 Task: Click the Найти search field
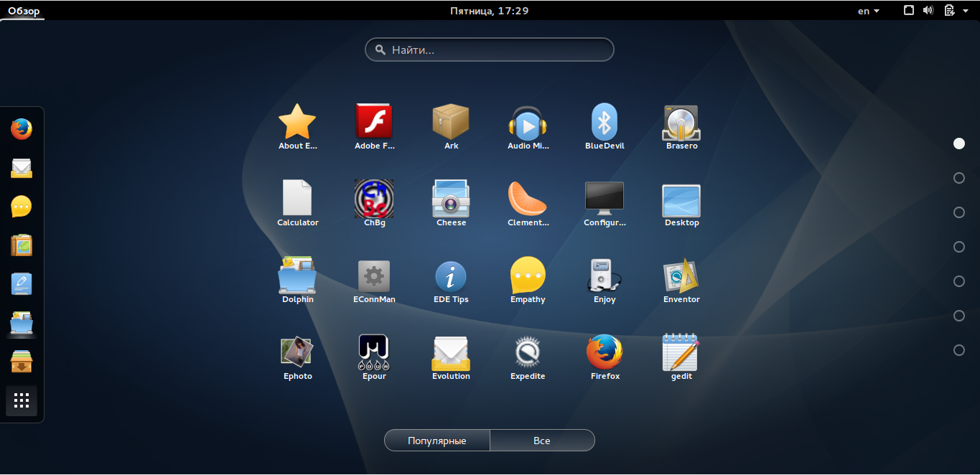tap(490, 50)
